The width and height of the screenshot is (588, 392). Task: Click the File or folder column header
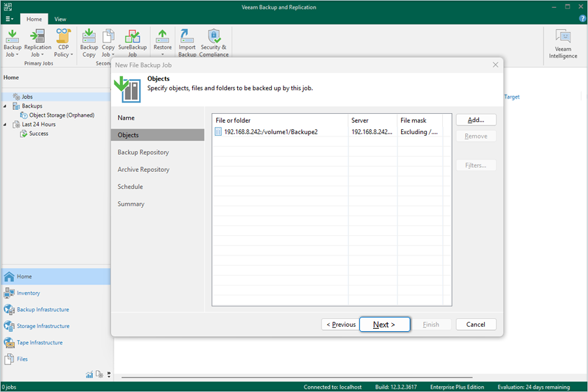(280, 120)
